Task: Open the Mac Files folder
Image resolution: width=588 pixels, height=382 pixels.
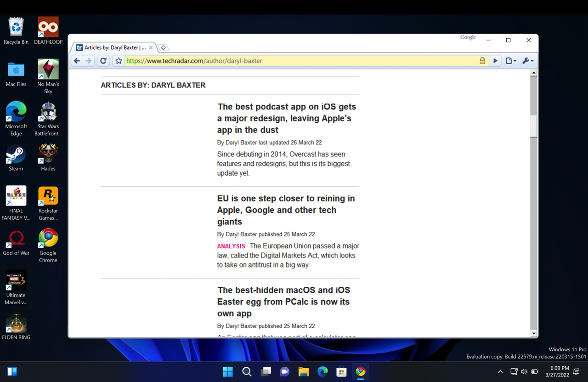Action: point(16,73)
